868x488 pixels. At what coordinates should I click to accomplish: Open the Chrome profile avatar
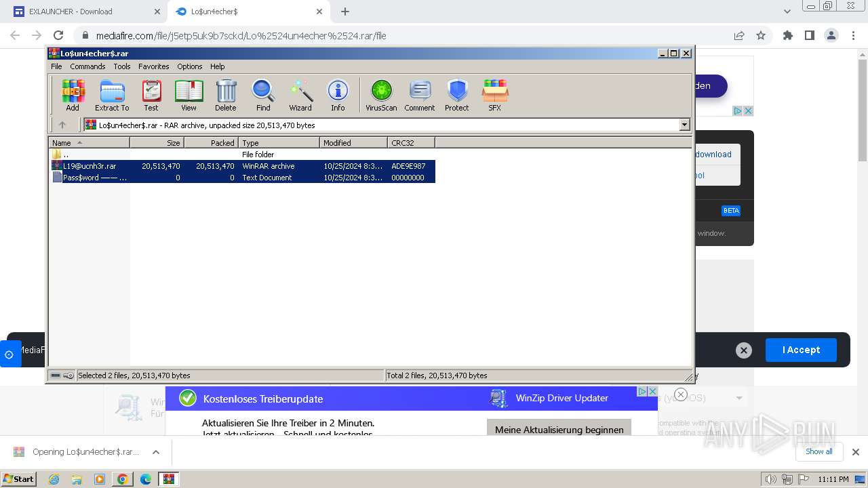coord(831,35)
